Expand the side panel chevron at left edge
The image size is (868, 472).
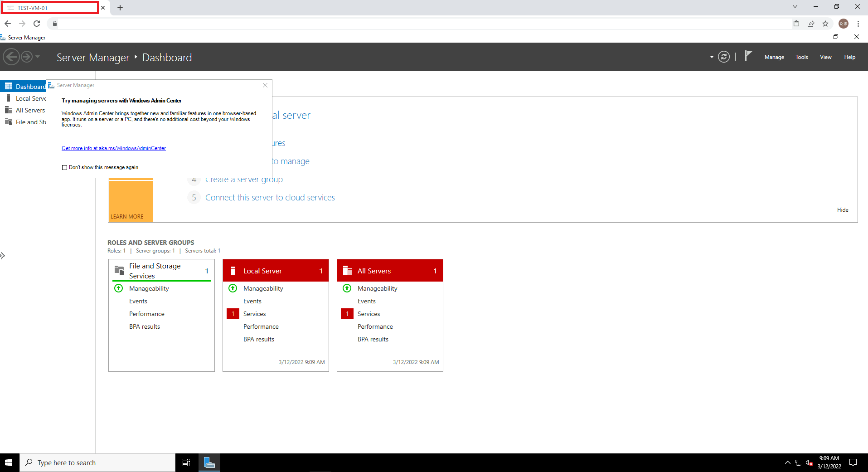(3, 256)
